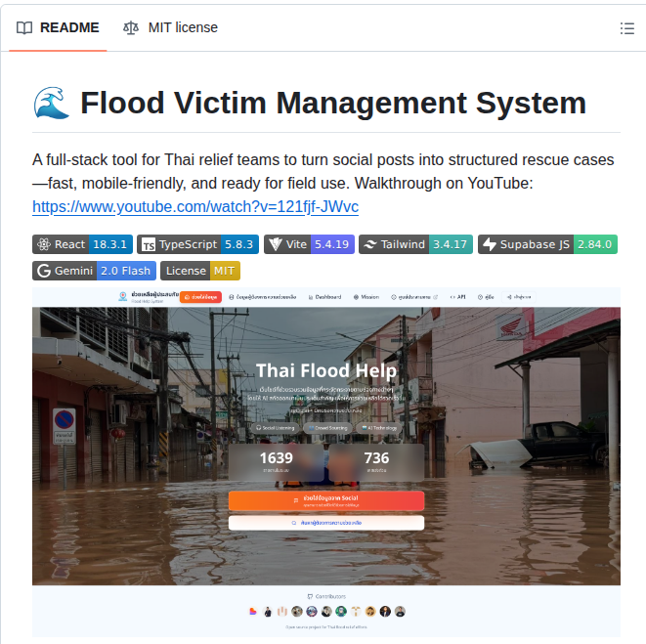Click the React 18.3.1 badge
The image size is (646, 644).
point(82,244)
